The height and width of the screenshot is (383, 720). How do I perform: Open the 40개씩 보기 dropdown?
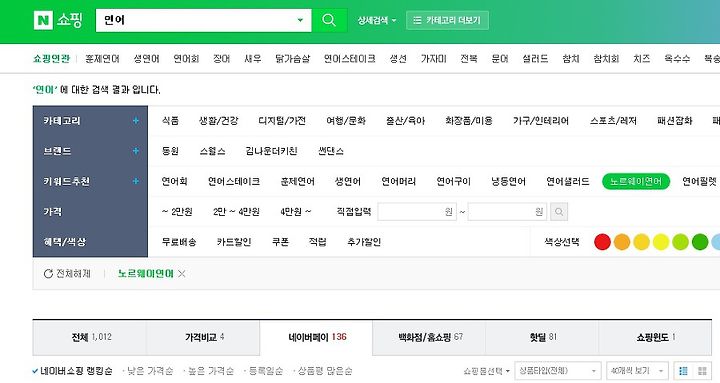[x=637, y=371]
